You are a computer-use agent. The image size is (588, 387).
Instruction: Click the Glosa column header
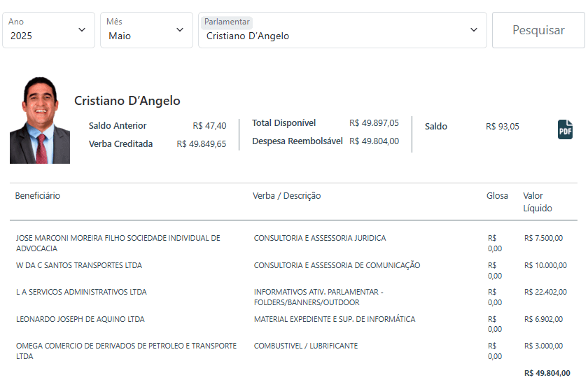[x=497, y=196]
